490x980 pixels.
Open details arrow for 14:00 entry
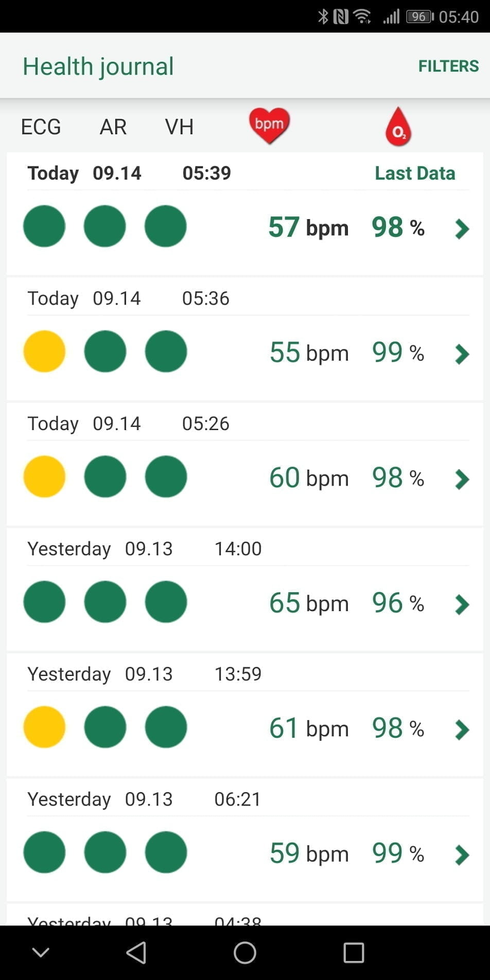[x=462, y=604]
